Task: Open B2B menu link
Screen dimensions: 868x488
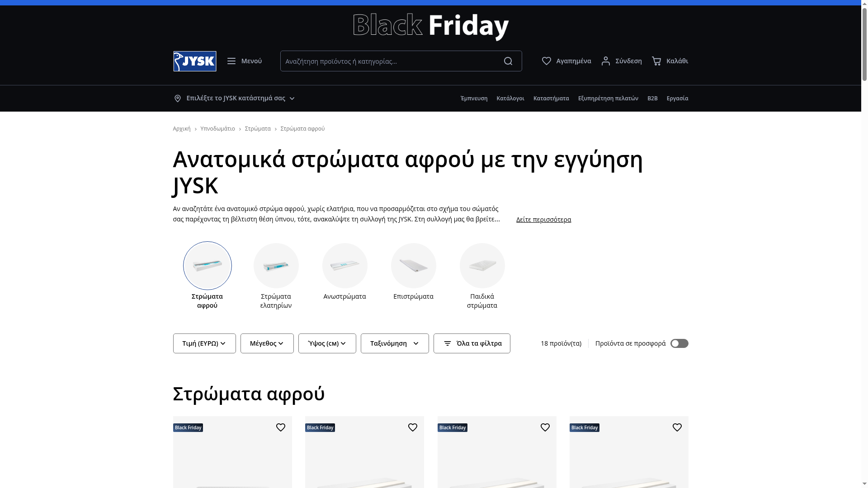Action: 652,99
